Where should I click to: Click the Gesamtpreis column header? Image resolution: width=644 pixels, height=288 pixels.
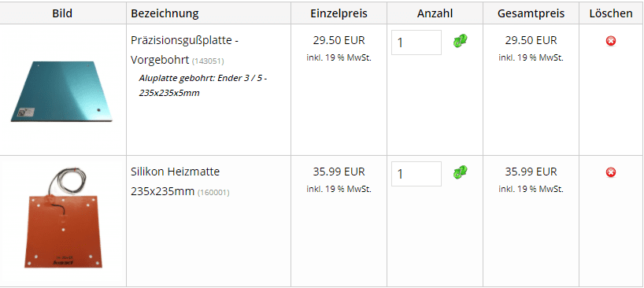531,13
